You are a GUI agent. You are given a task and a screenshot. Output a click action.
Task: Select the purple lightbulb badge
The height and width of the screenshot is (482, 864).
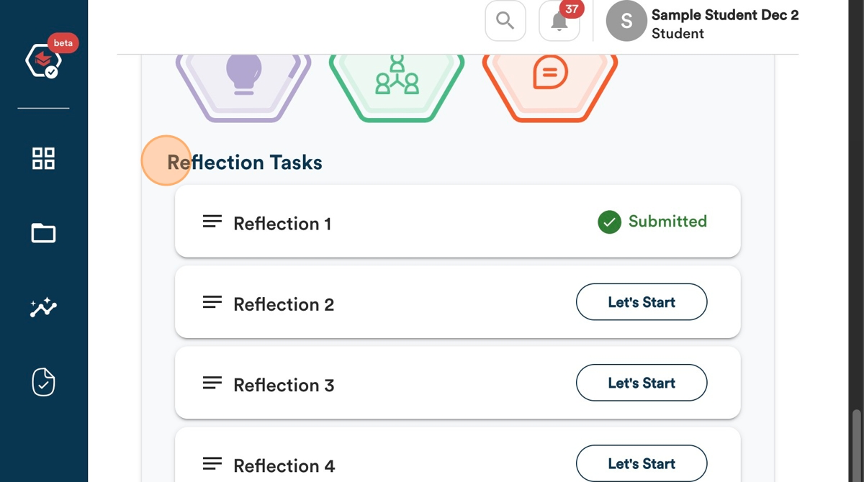click(244, 85)
